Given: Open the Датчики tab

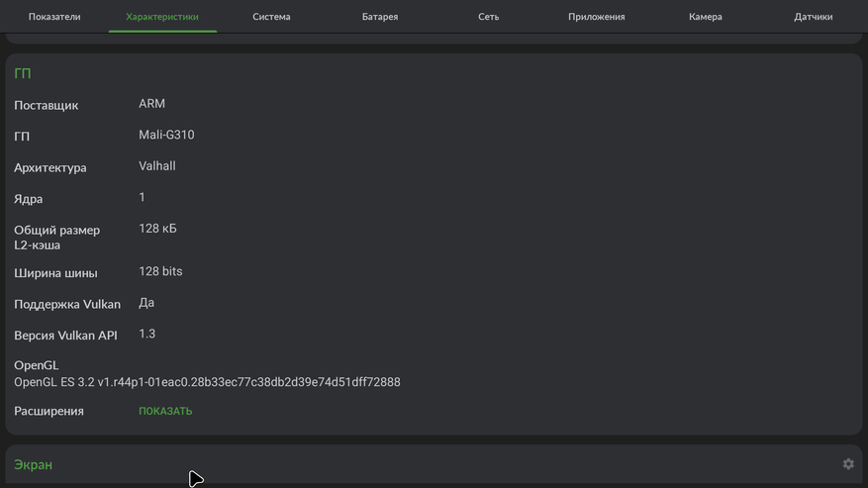Looking at the screenshot, I should pyautogui.click(x=814, y=17).
